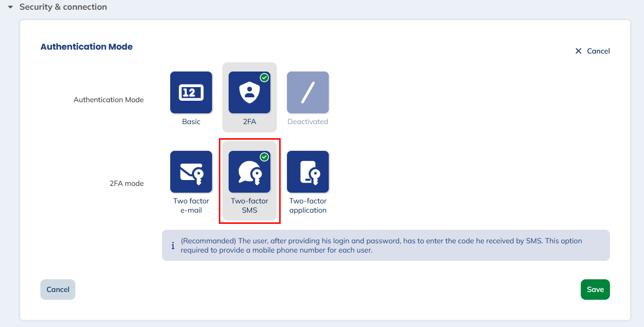The height and width of the screenshot is (327, 644).
Task: Select the Basic authentication mode icon
Action: 191,92
